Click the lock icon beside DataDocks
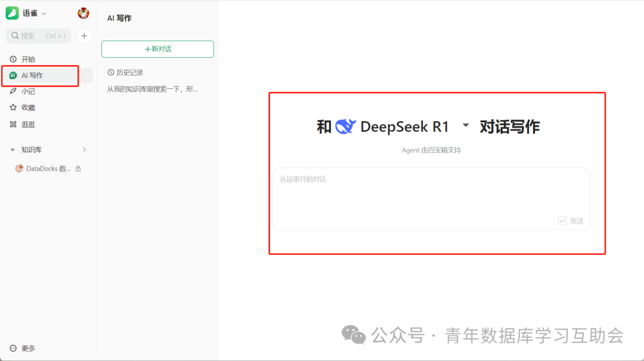 (78, 169)
